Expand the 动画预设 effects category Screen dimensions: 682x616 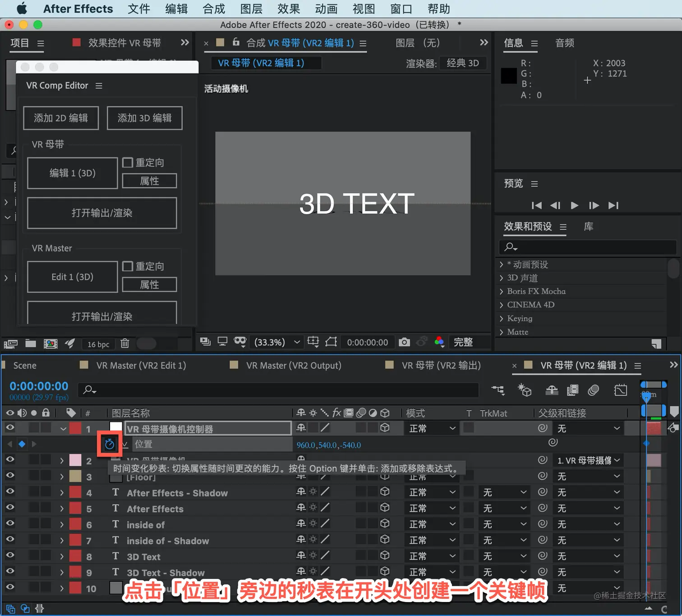tap(501, 264)
